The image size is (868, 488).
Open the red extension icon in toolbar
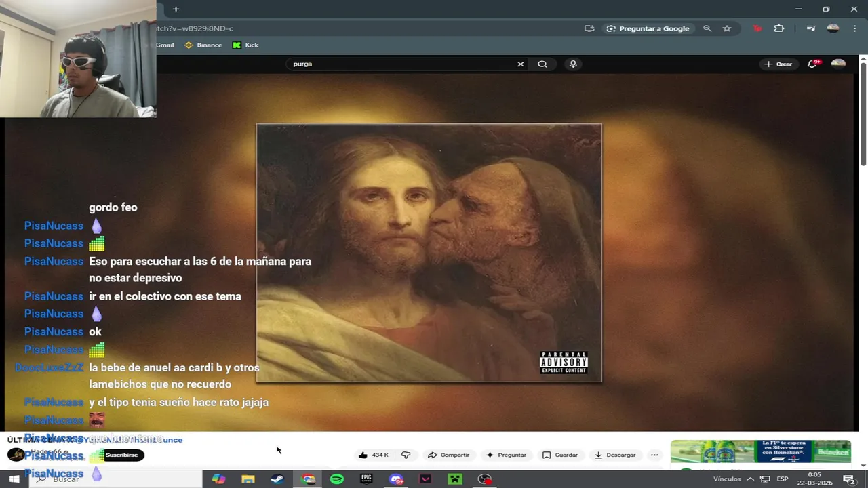pos(757,28)
